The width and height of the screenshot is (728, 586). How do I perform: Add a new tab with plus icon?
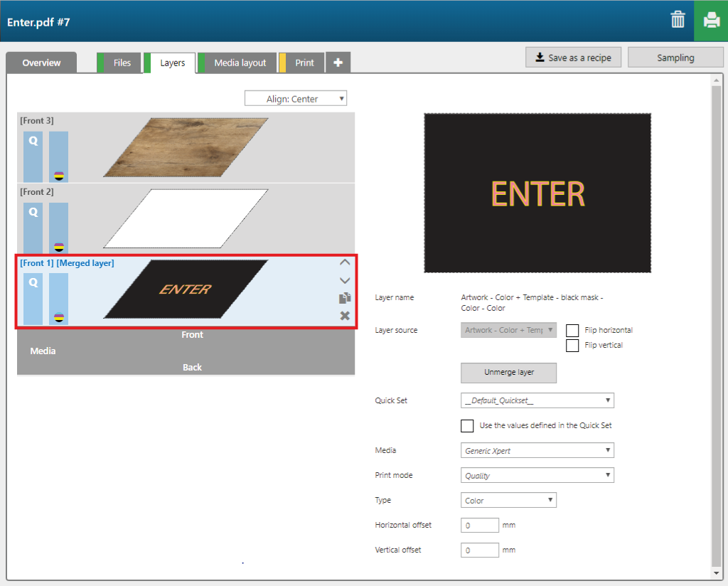338,63
